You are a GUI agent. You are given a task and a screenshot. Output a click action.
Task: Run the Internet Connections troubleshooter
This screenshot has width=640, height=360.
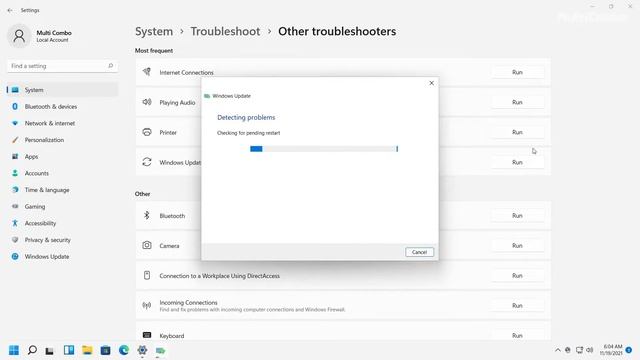point(517,72)
